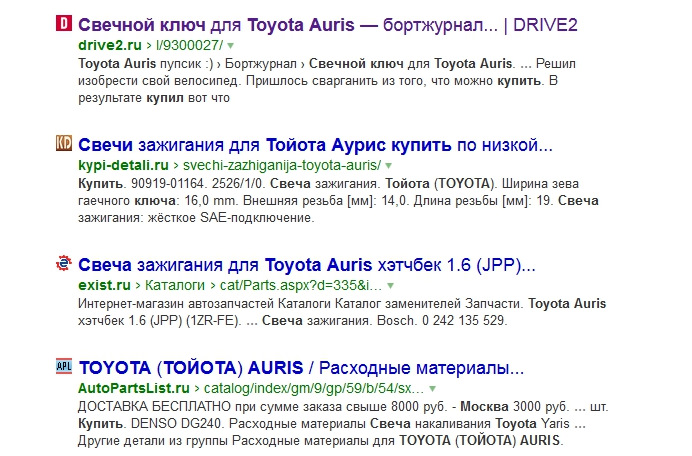The image size is (692, 456).
Task: Click the snippet text 'Интернет-магазин автозапчастей'
Action: pos(176,303)
